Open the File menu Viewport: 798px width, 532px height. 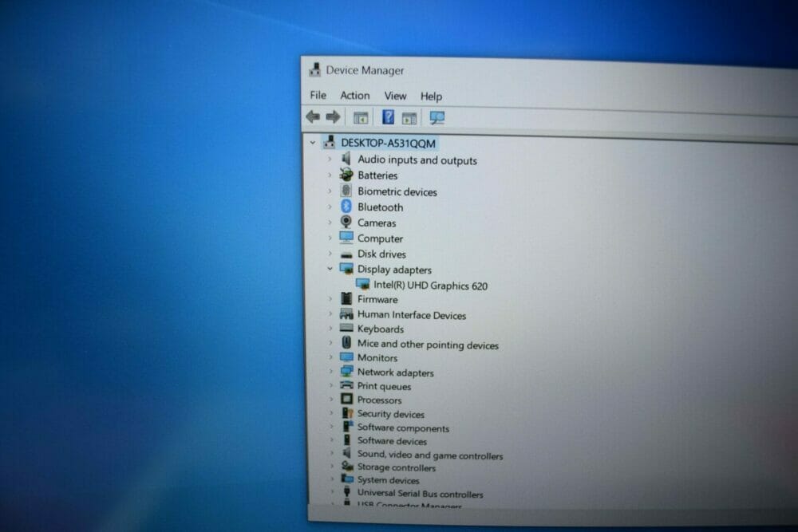[x=318, y=95]
